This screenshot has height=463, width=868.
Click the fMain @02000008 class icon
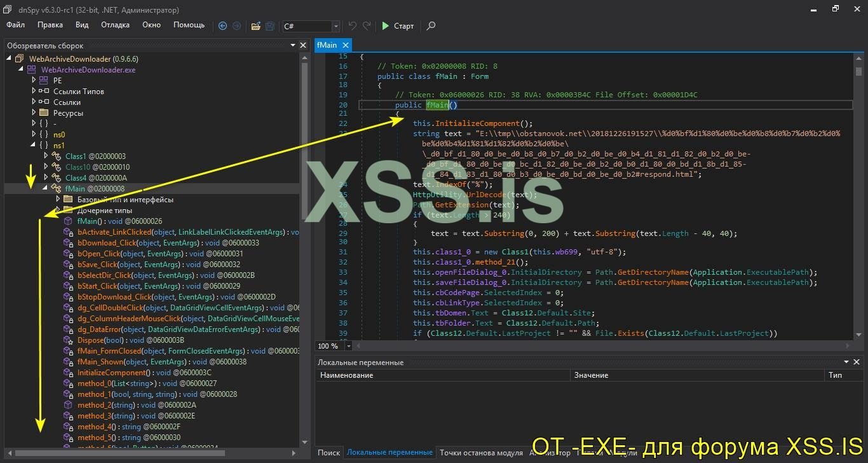56,189
